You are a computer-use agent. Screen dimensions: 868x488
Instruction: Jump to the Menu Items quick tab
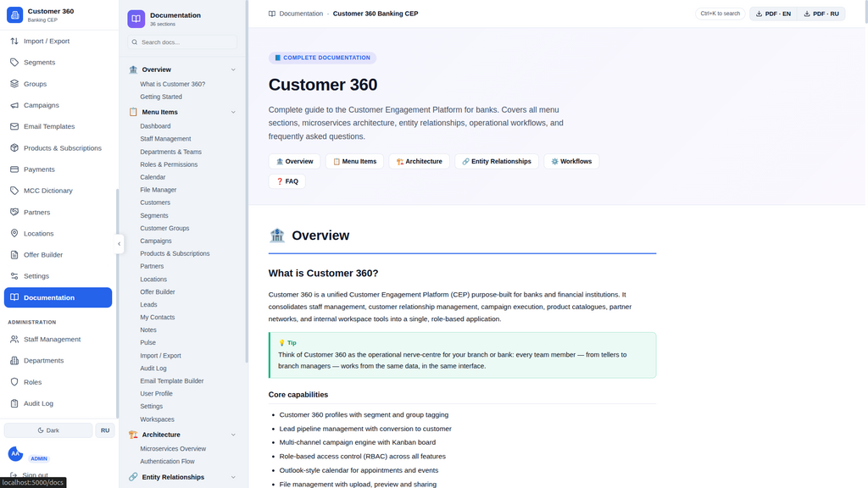pyautogui.click(x=355, y=162)
